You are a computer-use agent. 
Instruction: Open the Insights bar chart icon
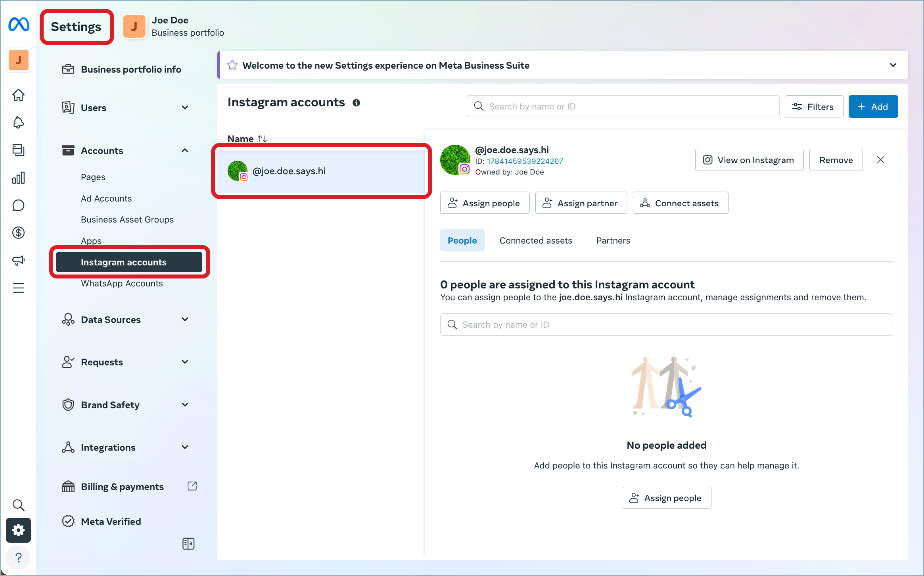18,178
